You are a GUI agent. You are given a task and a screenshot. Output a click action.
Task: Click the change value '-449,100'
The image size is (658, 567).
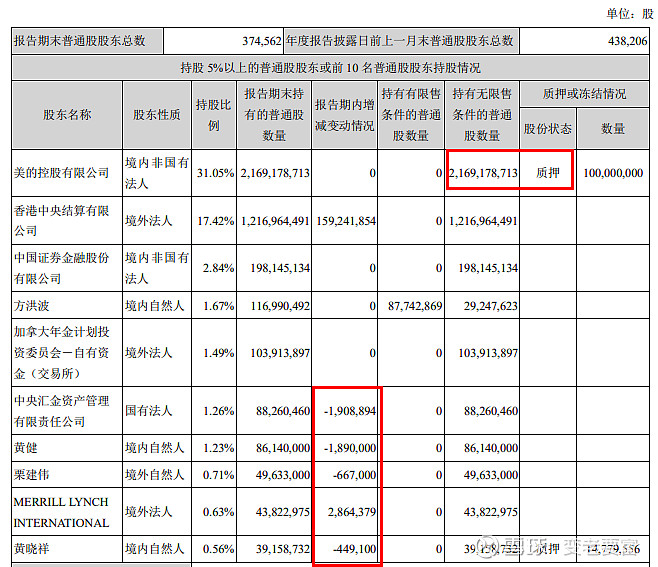(354, 549)
